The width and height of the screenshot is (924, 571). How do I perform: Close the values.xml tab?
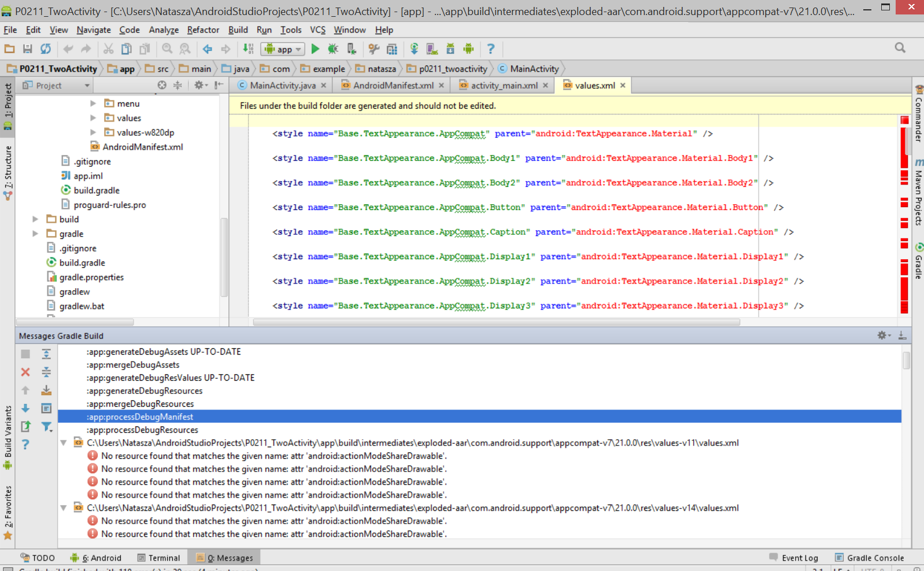click(623, 86)
